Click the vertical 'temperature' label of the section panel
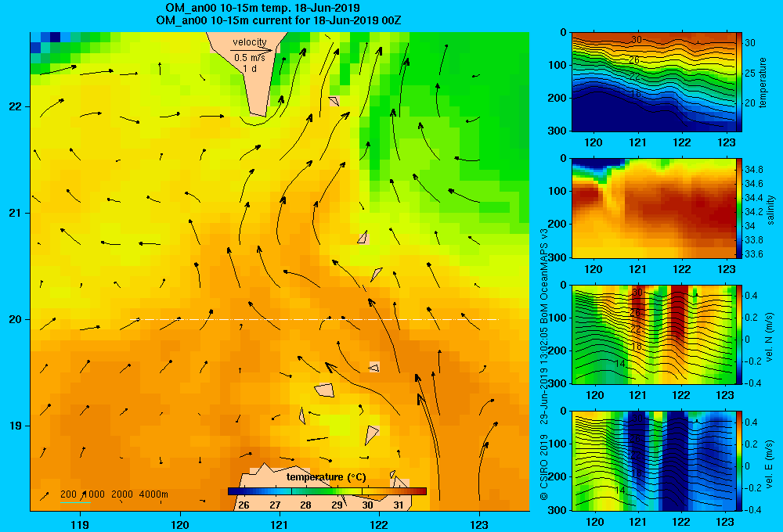 [x=763, y=82]
